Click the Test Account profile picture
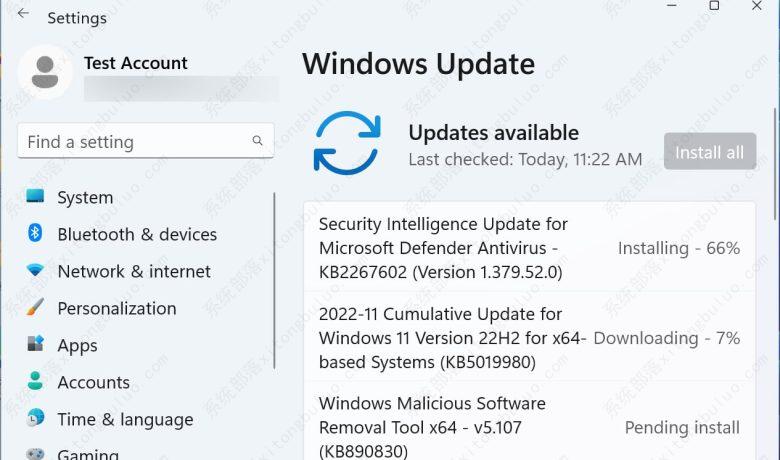 (45, 72)
